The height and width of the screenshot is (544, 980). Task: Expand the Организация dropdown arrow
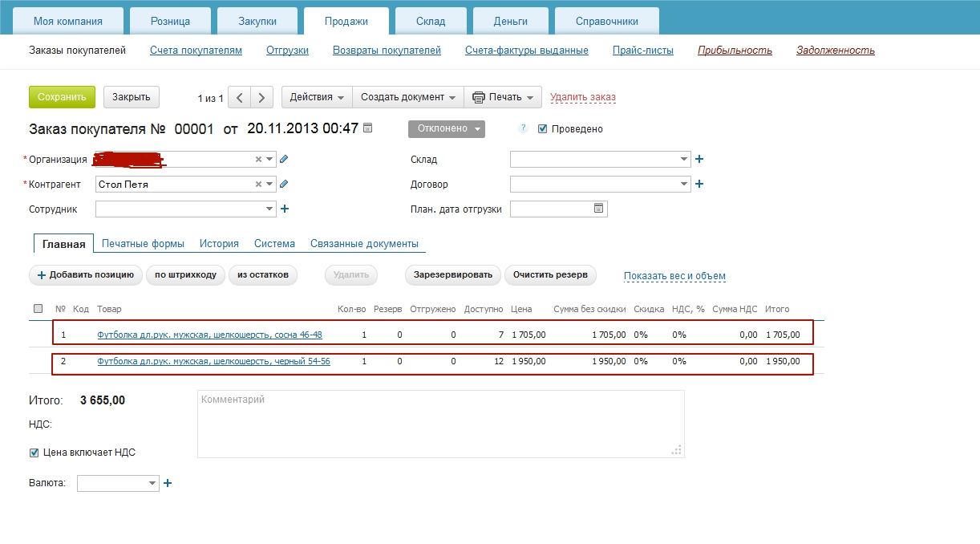click(x=269, y=159)
